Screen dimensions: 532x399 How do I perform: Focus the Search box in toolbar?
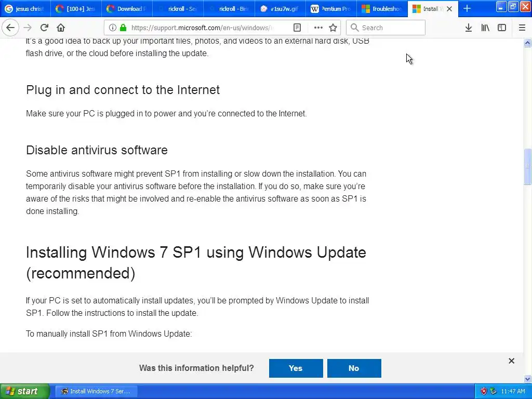click(x=386, y=28)
